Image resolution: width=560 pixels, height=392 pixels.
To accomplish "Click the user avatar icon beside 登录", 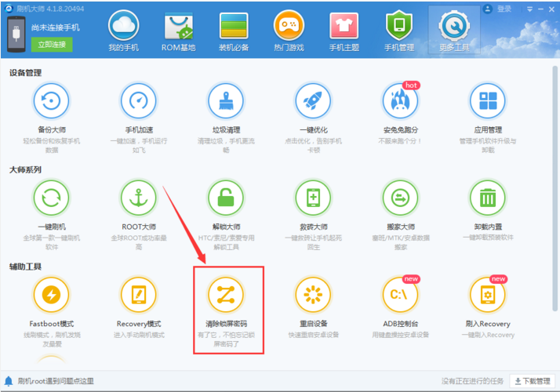I will coord(488,9).
